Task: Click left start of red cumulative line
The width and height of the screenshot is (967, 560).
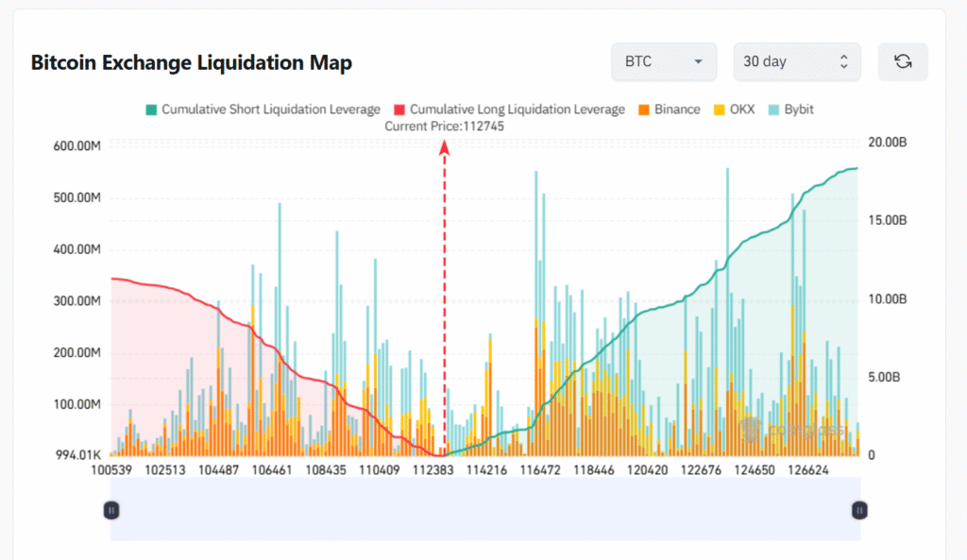Action: pos(112,279)
